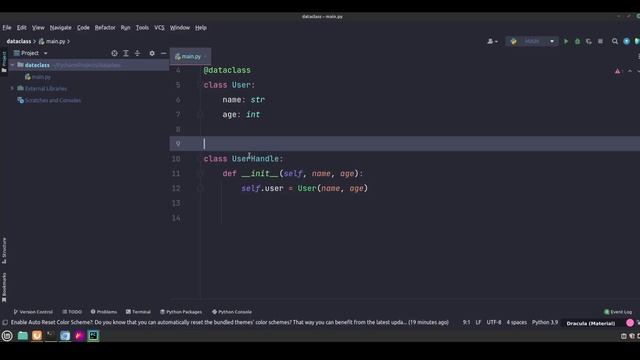Click the blue round icon after search
This screenshot has width=640, height=360.
[x=627, y=41]
